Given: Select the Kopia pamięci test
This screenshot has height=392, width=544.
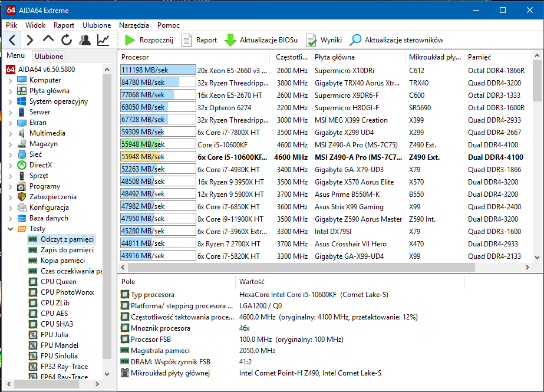Looking at the screenshot, I should tap(63, 261).
